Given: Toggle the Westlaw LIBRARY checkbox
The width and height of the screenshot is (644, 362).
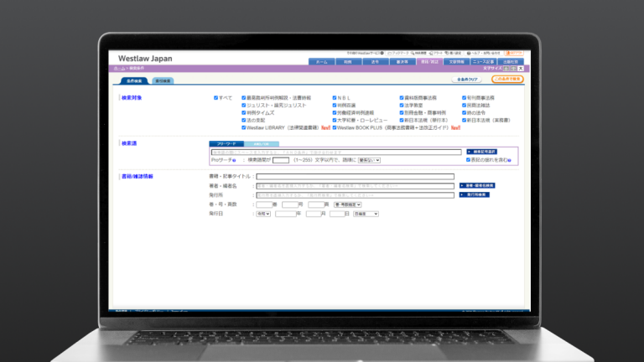Looking at the screenshot, I should click(243, 127).
